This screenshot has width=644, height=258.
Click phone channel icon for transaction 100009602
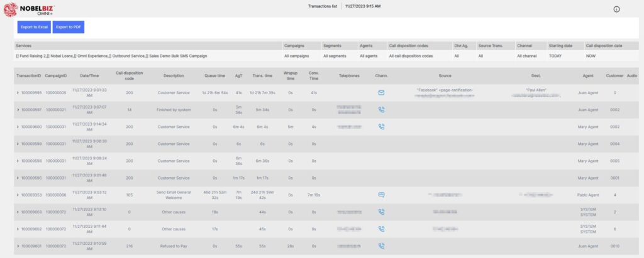coord(381,229)
